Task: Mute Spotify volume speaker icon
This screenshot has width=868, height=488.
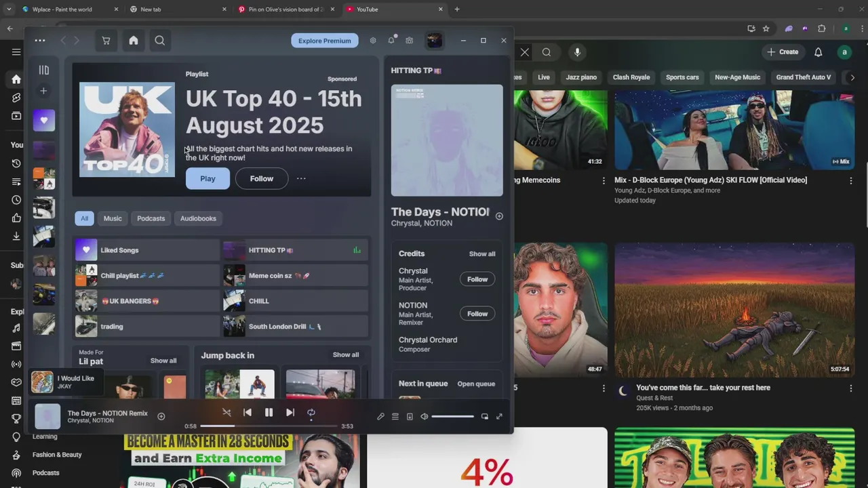Action: 425,416
